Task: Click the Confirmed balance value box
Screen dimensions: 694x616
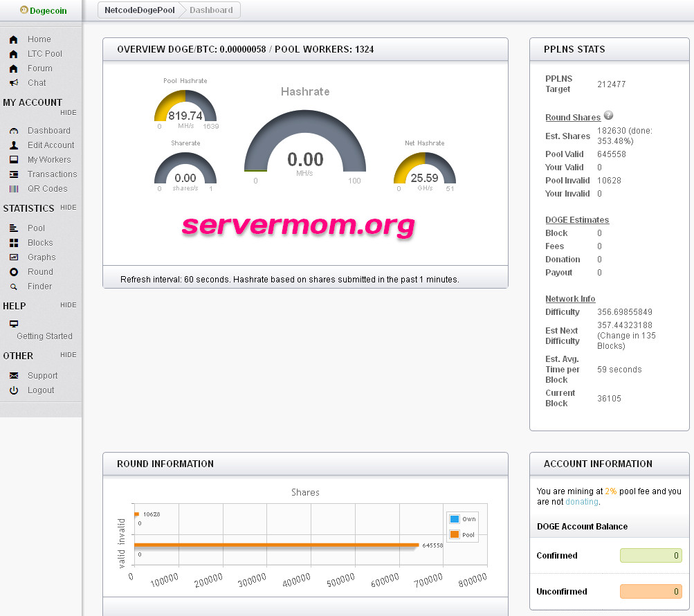Action: pyautogui.click(x=651, y=556)
